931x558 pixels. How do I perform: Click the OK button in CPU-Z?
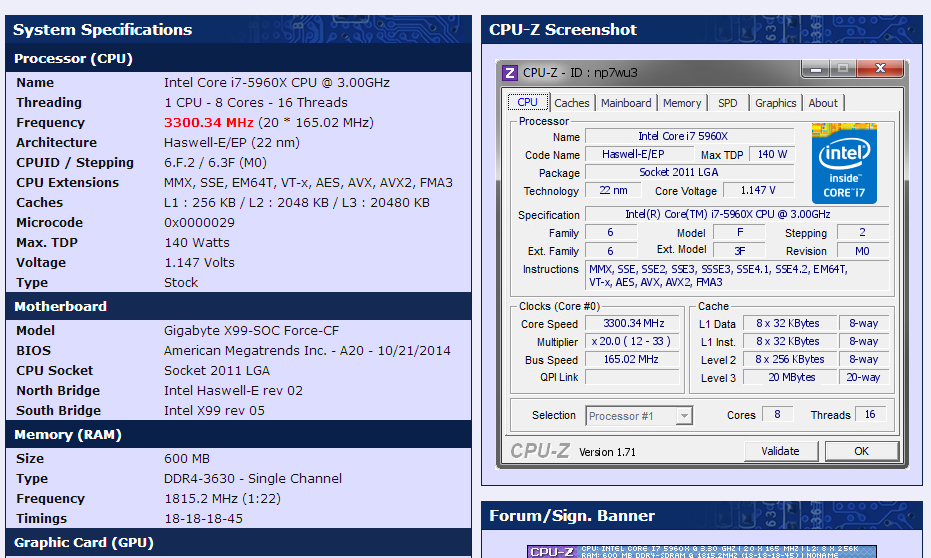pos(862,451)
